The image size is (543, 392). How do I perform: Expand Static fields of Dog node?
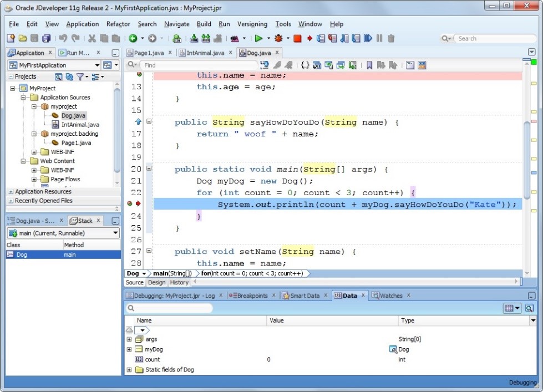pyautogui.click(x=129, y=370)
